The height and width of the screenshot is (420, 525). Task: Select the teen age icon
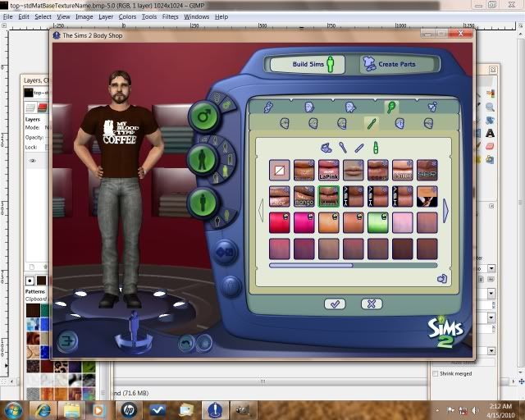225,147
